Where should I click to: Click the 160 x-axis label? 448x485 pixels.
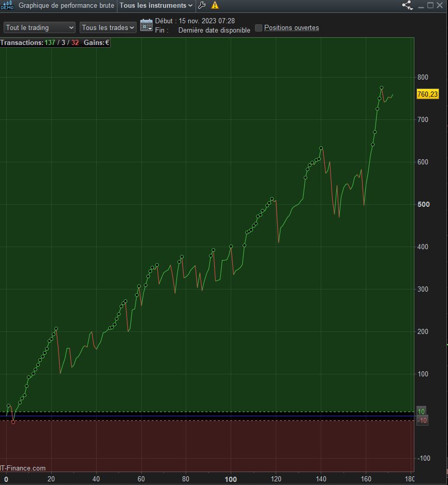click(x=366, y=479)
